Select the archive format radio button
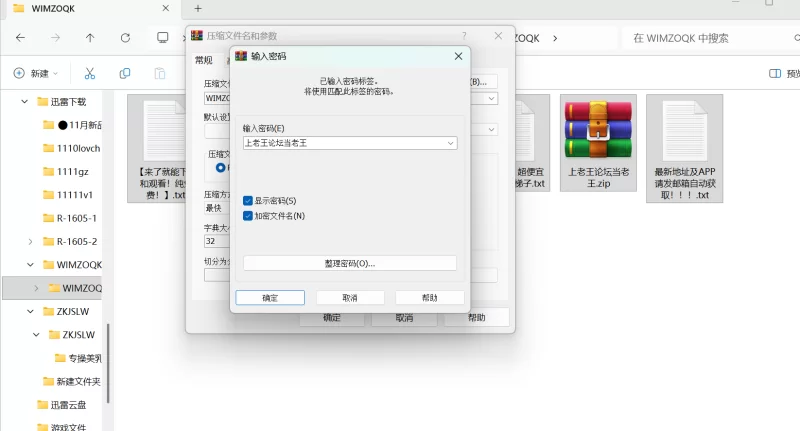 pyautogui.click(x=220, y=167)
